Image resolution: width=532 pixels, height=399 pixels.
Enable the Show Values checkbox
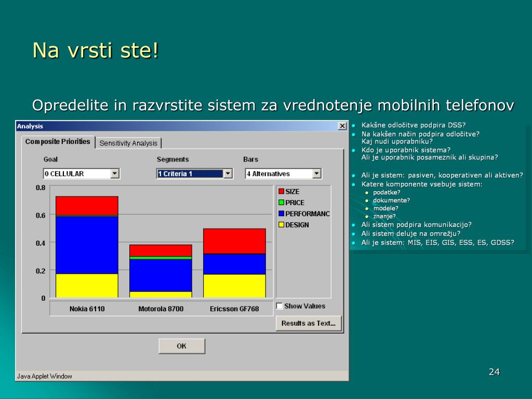point(280,306)
